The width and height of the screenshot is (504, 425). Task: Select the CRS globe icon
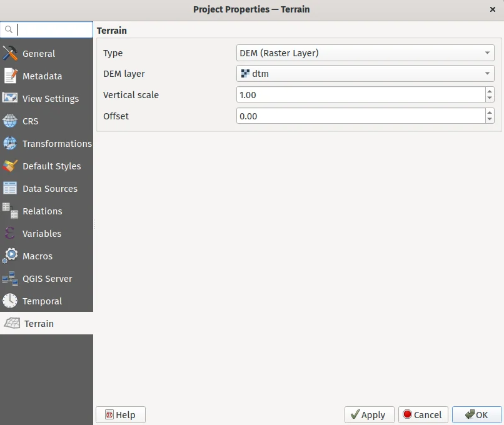coord(10,121)
